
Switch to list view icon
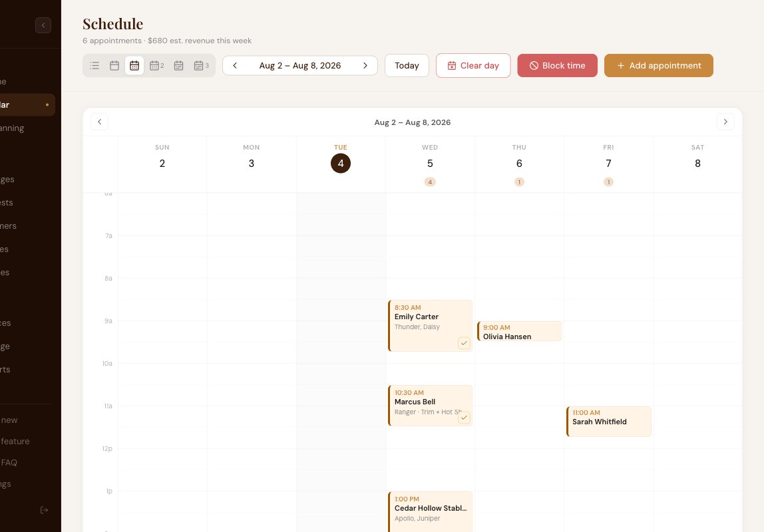click(95, 66)
